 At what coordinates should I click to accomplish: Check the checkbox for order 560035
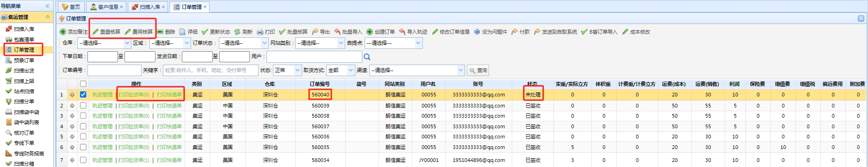coord(83,147)
